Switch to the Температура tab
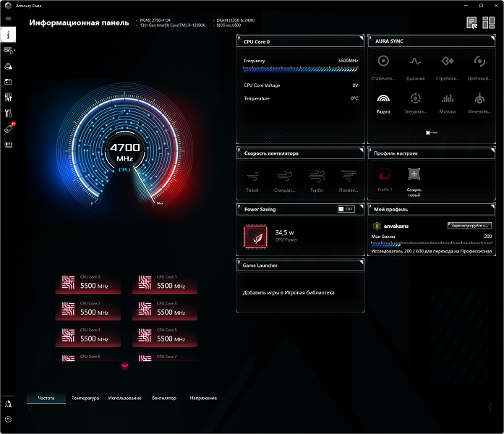The height and width of the screenshot is (434, 504). [x=85, y=398]
